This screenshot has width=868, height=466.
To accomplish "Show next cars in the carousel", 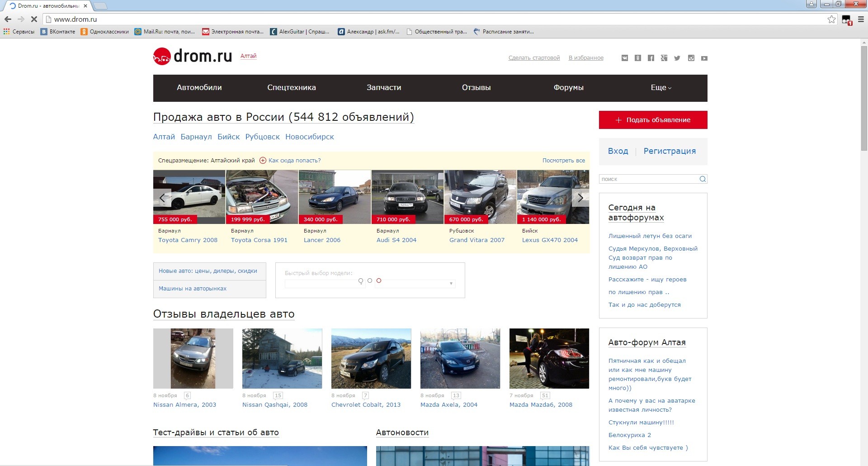I will pyautogui.click(x=580, y=198).
